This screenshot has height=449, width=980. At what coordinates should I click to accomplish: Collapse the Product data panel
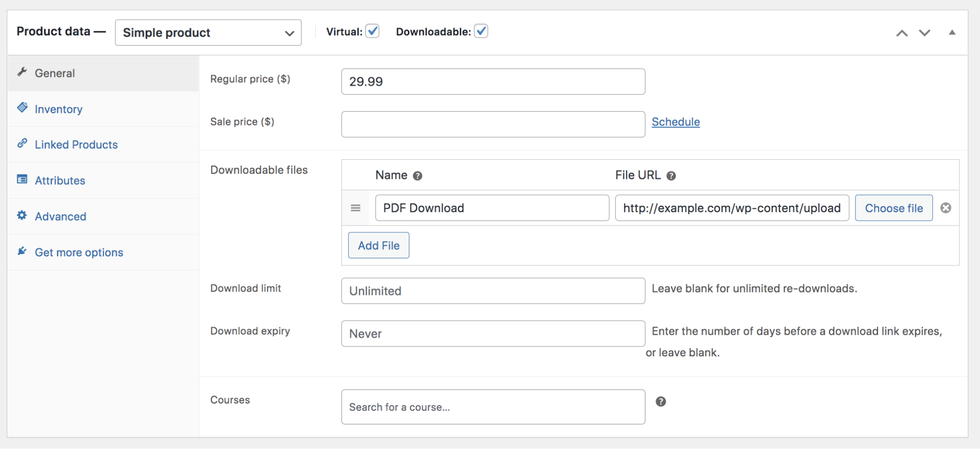click(x=952, y=32)
